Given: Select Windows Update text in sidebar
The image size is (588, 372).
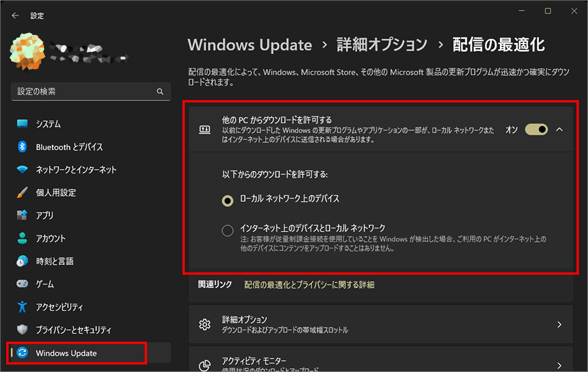Looking at the screenshot, I should pyautogui.click(x=66, y=353).
